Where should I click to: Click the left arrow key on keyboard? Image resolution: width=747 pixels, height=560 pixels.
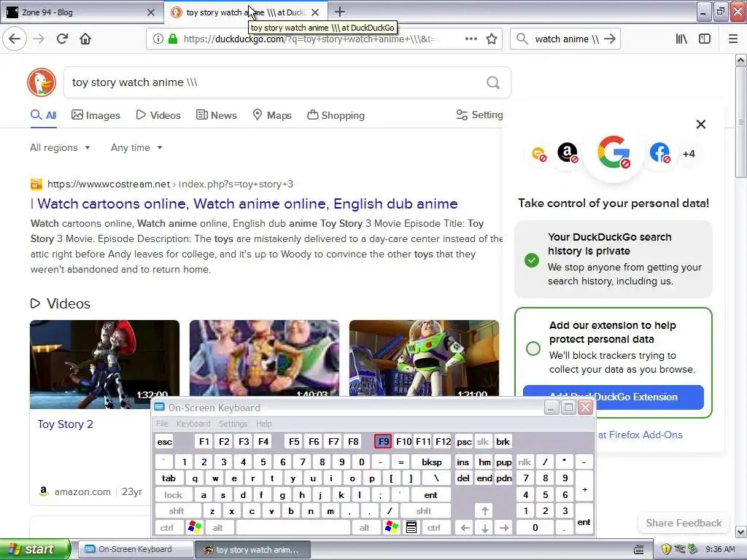click(x=465, y=528)
